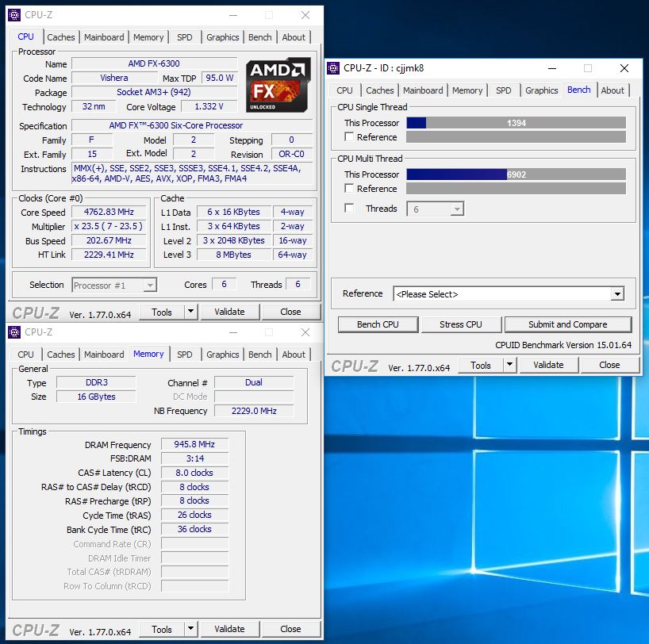Open Graphics tab in the CPU window
Viewport: 649px width, 644px height.
click(x=223, y=37)
